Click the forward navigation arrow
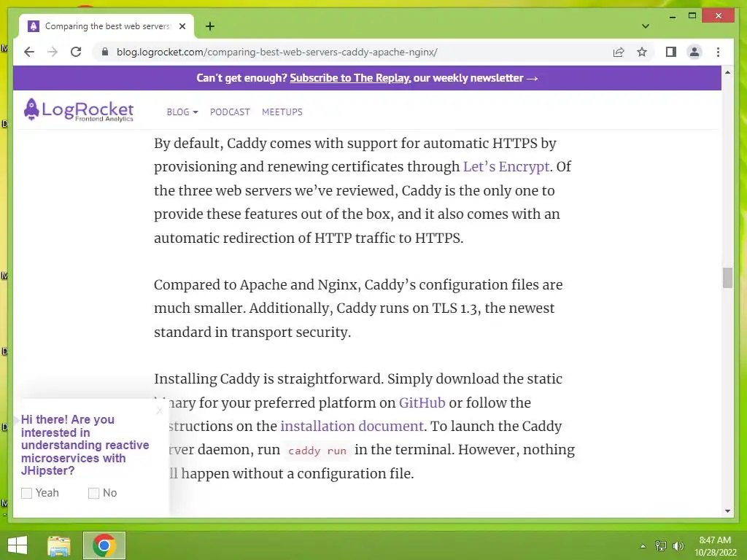Screen dimensions: 747x560 coord(53,52)
